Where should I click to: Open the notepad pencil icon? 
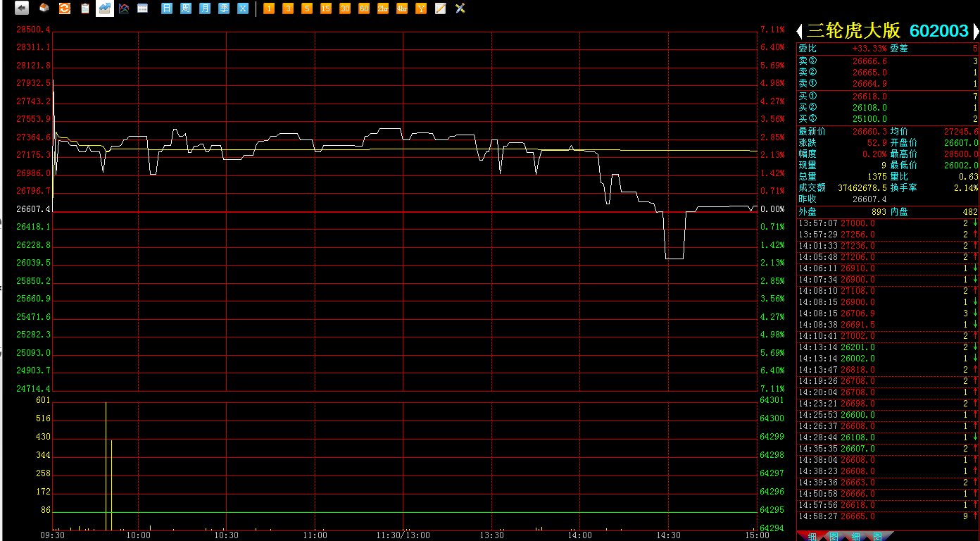click(441, 8)
